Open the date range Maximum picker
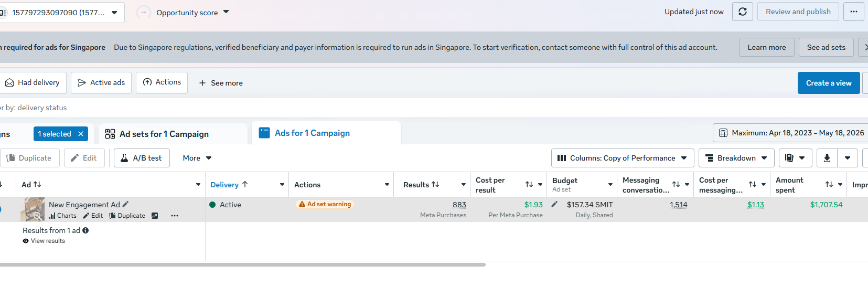The width and height of the screenshot is (868, 297). pyautogui.click(x=790, y=133)
